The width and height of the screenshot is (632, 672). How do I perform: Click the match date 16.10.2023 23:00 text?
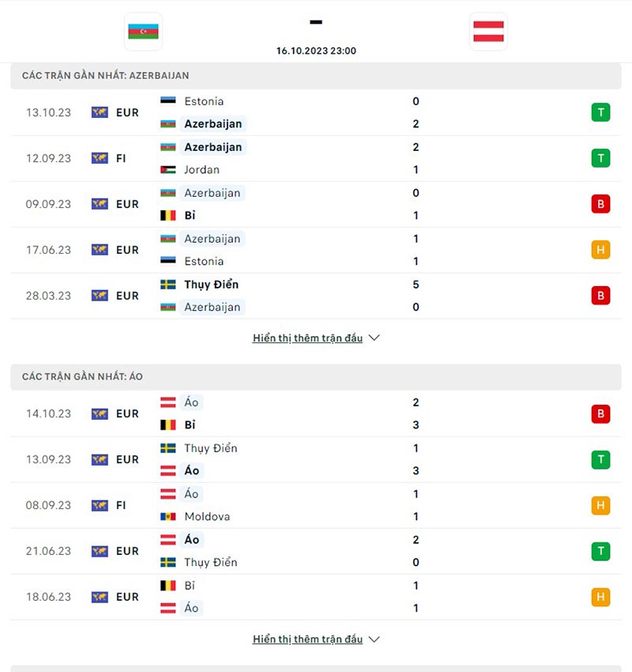click(315, 51)
